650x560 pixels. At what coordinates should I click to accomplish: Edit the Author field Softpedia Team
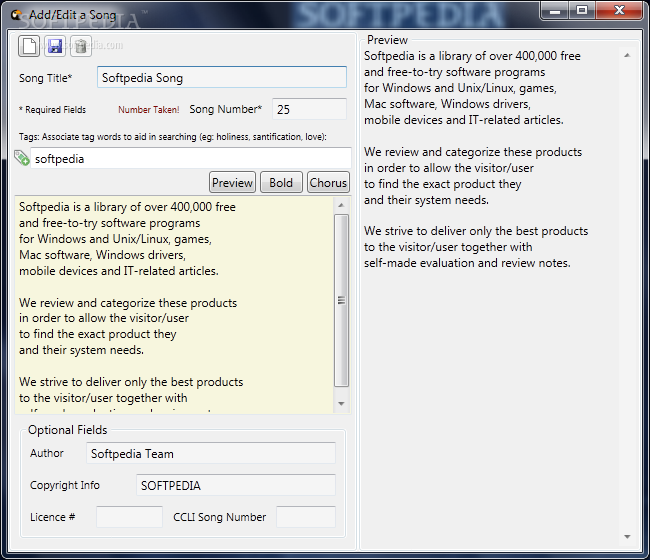[211, 453]
